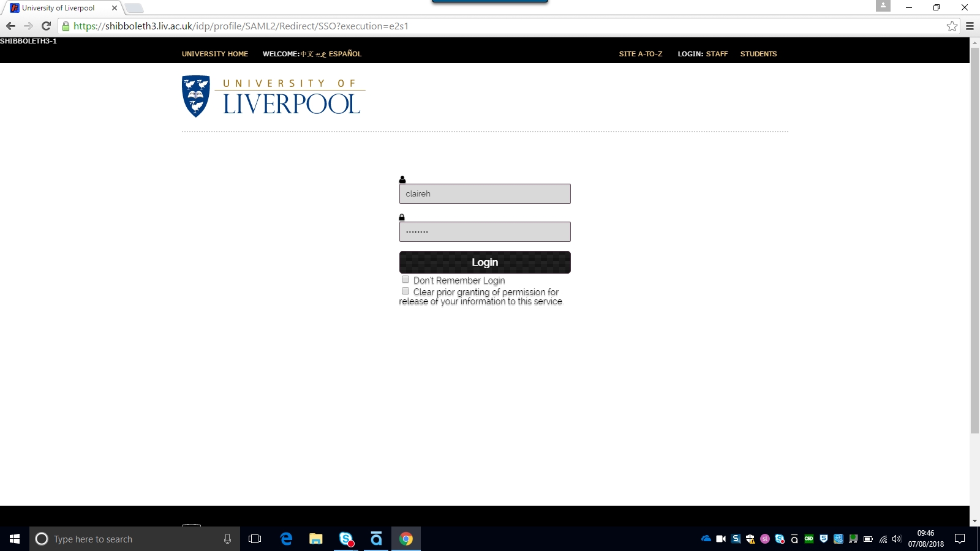
Task: Open the Site A-to-Z link
Action: click(x=641, y=54)
